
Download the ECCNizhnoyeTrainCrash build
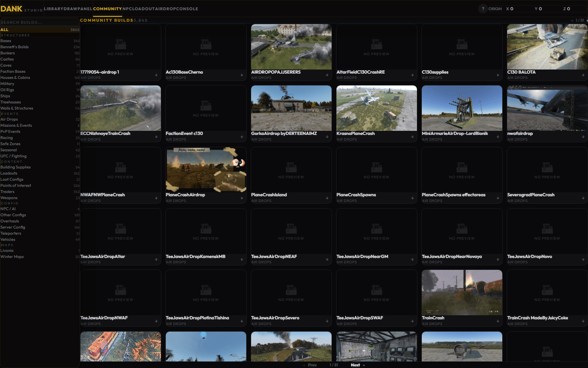tap(156, 137)
